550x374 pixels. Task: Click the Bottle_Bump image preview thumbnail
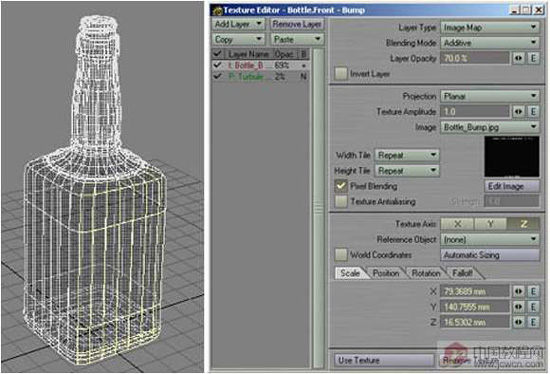(x=512, y=157)
